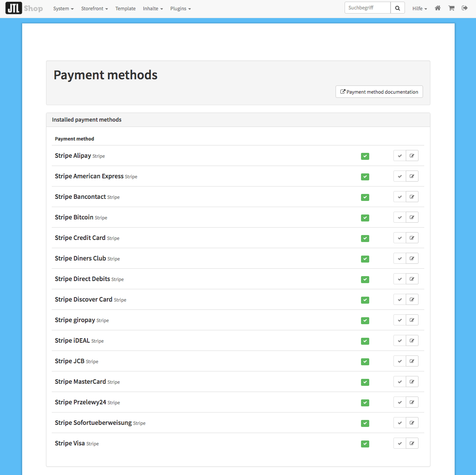The image size is (476, 475).
Task: Toggle green status check for Stripe Przelewy24
Action: [x=365, y=403]
